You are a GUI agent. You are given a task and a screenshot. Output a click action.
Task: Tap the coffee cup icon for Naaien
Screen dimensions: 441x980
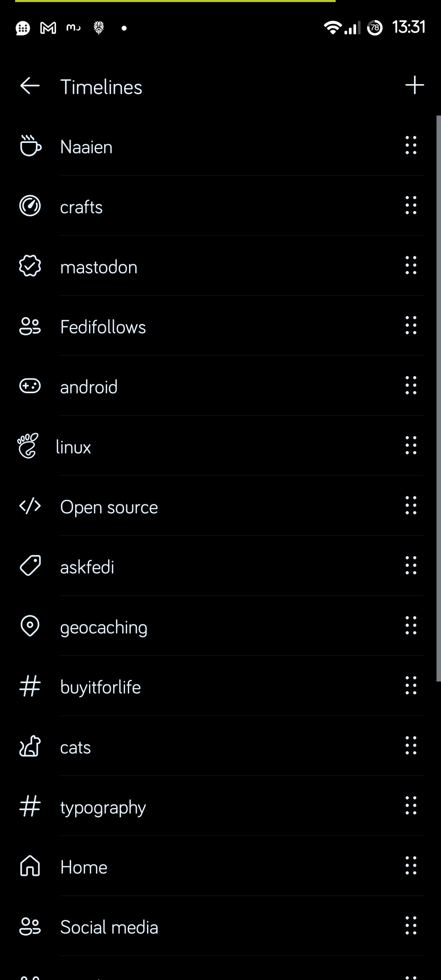pyautogui.click(x=30, y=146)
